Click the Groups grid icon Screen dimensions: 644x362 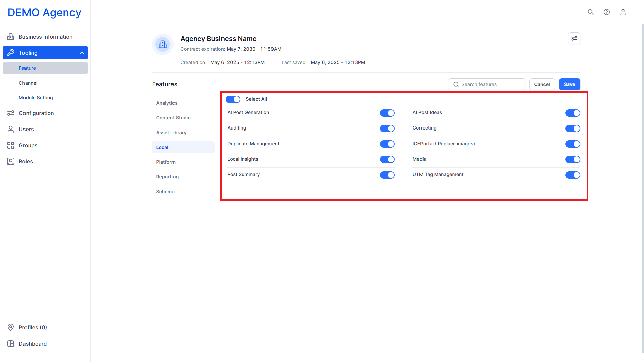[11, 145]
